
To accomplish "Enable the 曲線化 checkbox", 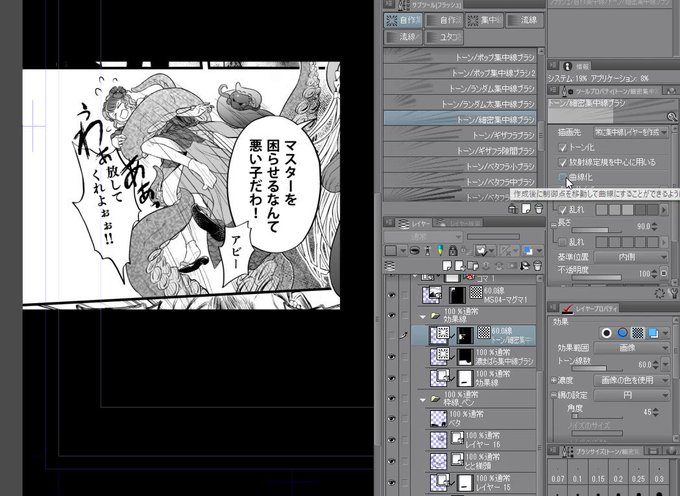I will click(x=563, y=177).
